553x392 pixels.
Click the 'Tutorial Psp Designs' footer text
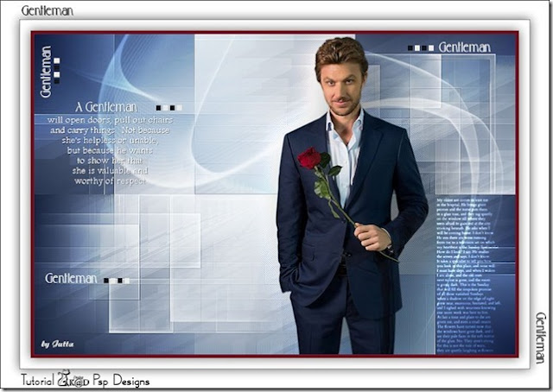click(85, 379)
